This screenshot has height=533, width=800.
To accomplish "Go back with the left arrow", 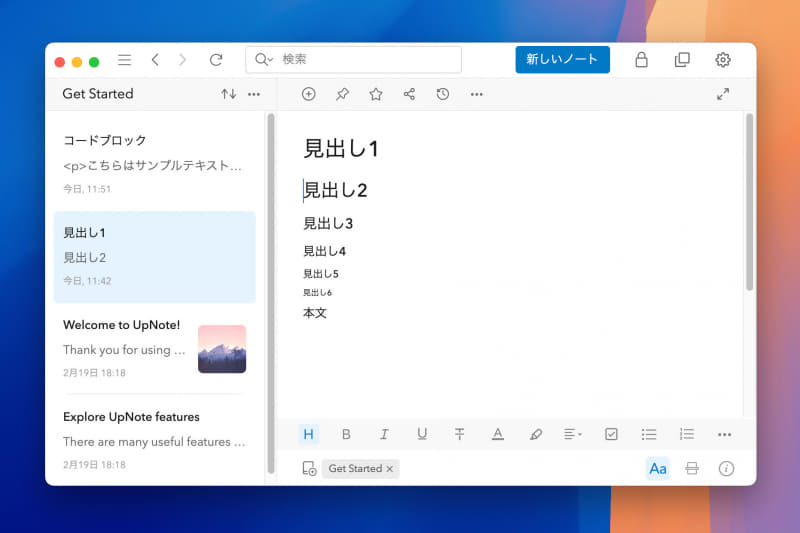I will click(155, 60).
